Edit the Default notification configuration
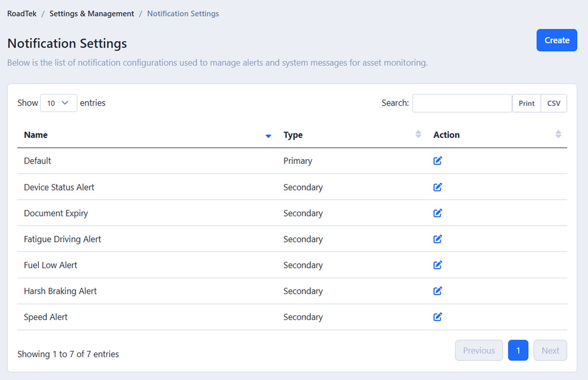Viewport: 588px width, 380px height. click(x=437, y=160)
